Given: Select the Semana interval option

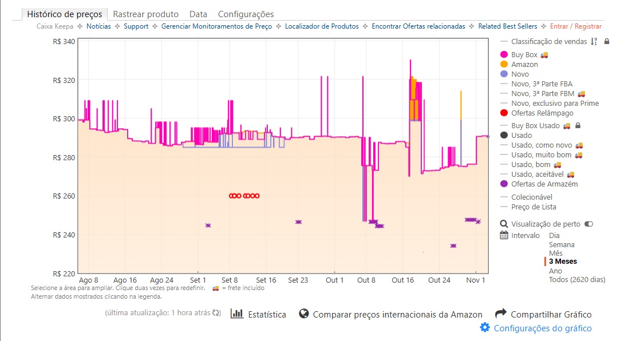Looking at the screenshot, I should coord(561,245).
